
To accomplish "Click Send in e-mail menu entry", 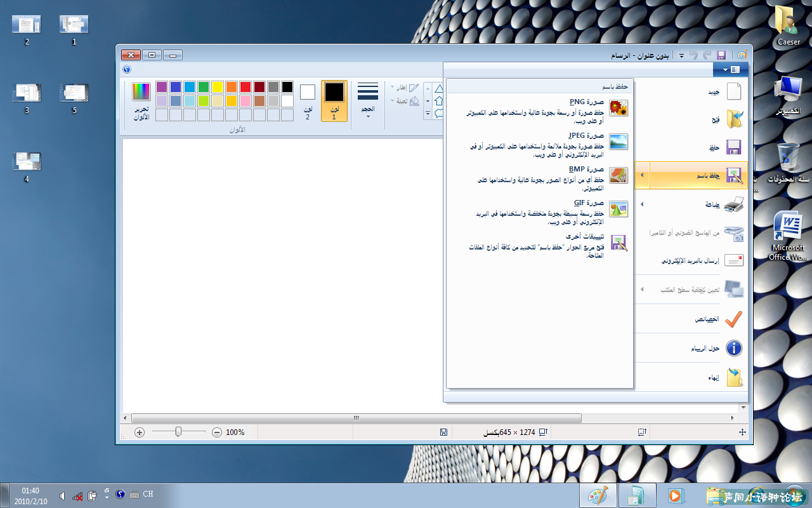I will tap(691, 260).
